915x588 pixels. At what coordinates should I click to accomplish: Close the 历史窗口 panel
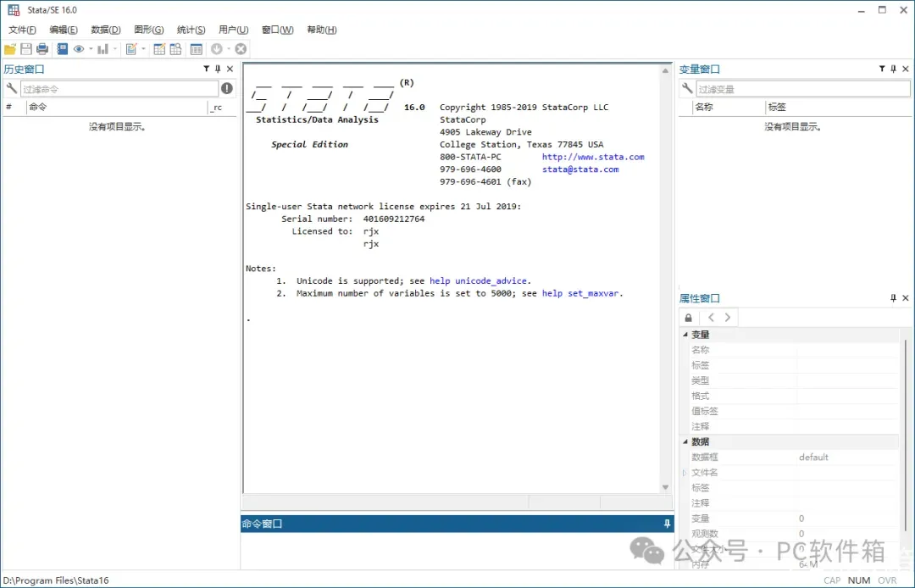point(230,69)
